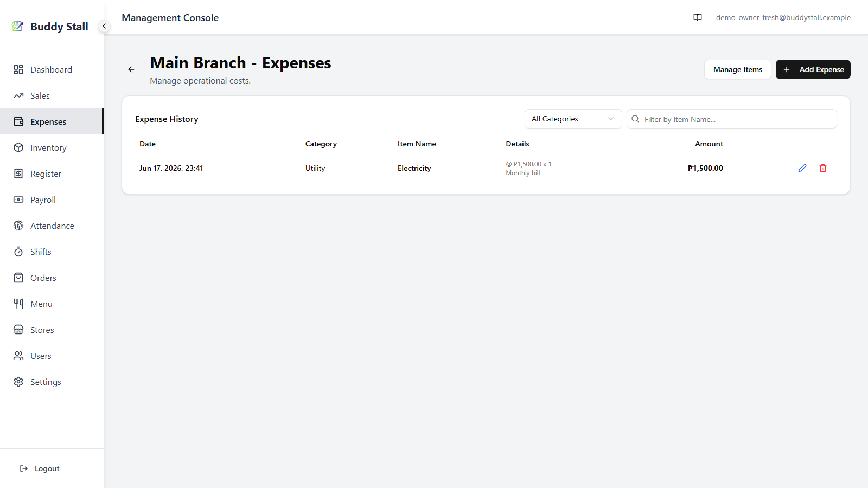
Task: Click the Manage Items button
Action: coord(737,69)
